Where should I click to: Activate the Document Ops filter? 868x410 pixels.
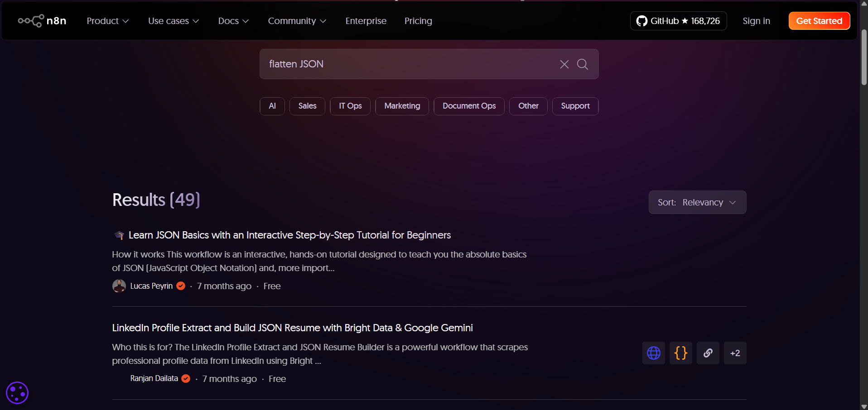coord(469,106)
